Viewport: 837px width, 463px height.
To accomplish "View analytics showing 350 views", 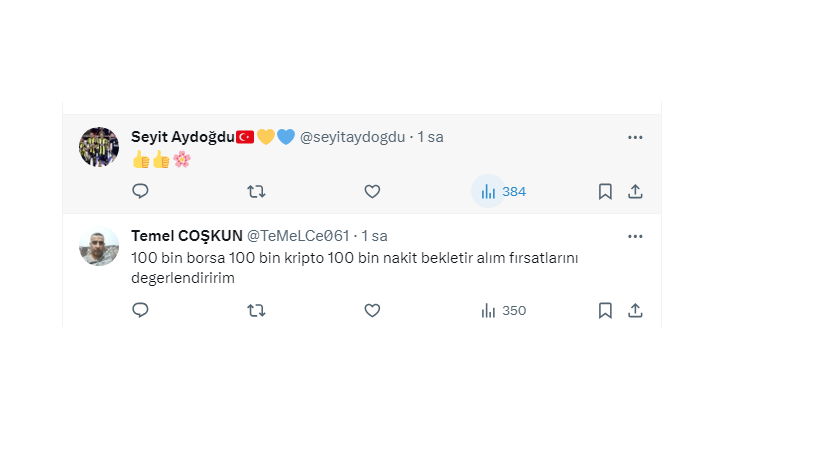I will click(502, 310).
